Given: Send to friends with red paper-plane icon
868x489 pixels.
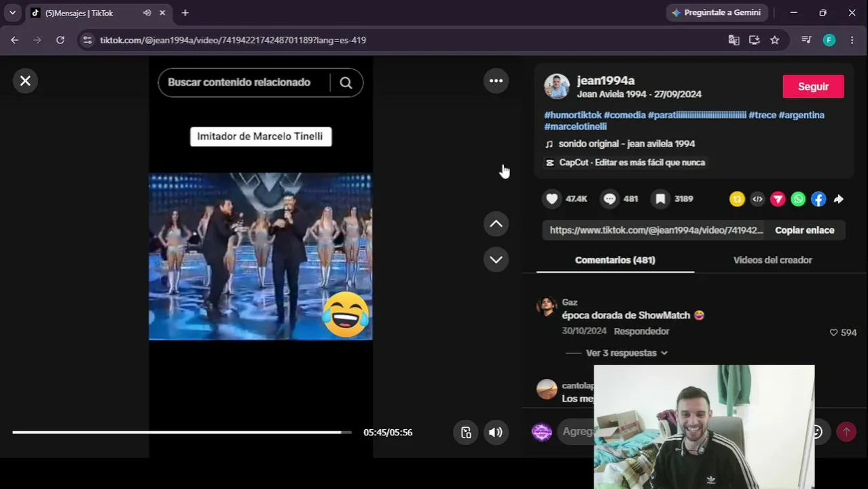Looking at the screenshot, I should pyautogui.click(x=778, y=199).
